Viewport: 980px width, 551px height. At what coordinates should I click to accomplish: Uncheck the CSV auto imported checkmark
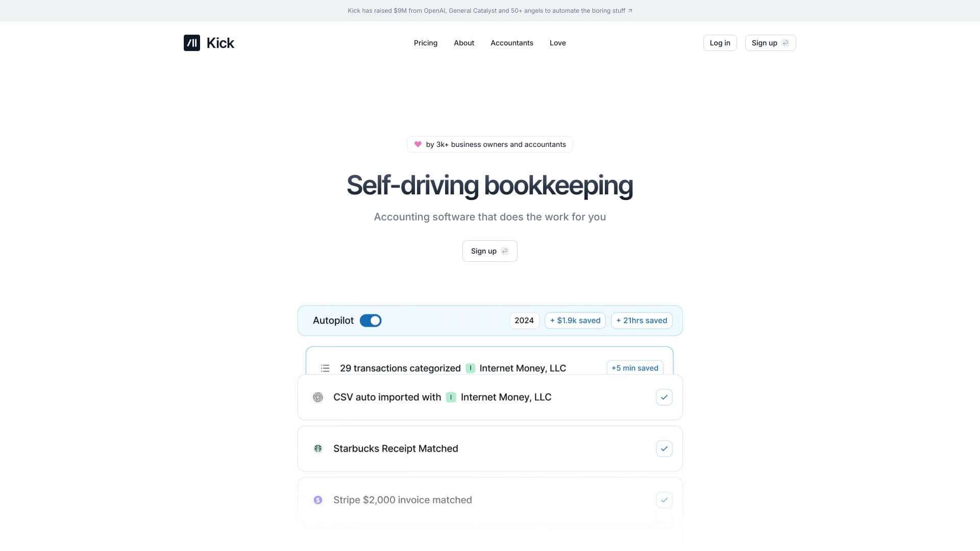(664, 397)
